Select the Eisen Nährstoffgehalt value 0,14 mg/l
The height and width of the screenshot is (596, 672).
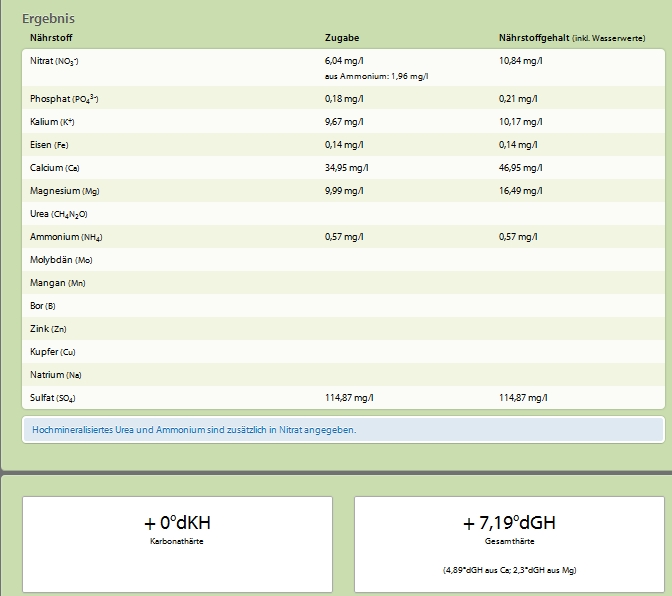pos(518,145)
